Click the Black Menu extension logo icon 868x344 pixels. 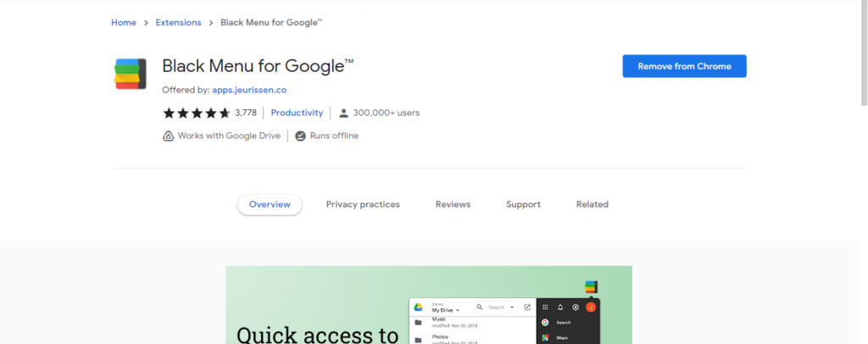click(130, 74)
